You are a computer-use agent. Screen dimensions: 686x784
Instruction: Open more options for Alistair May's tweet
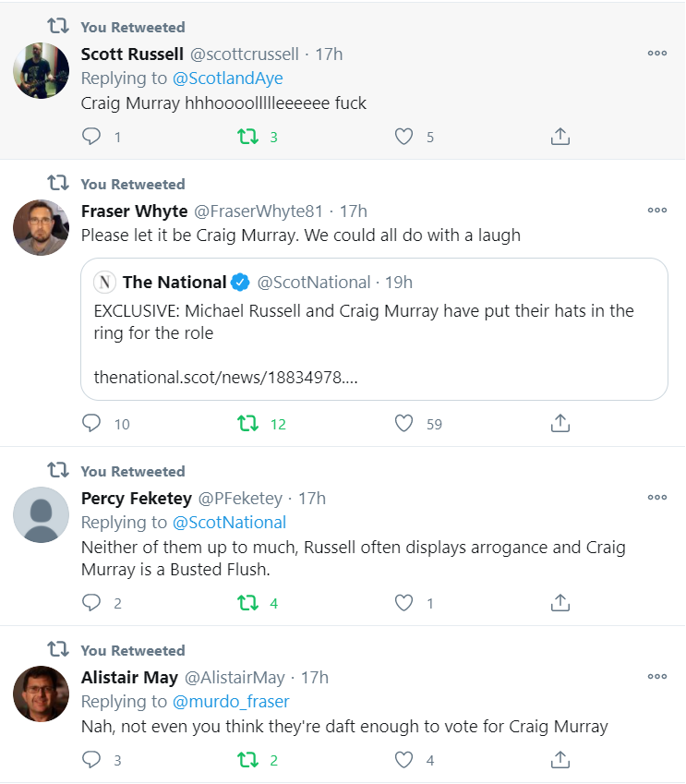coord(656,677)
